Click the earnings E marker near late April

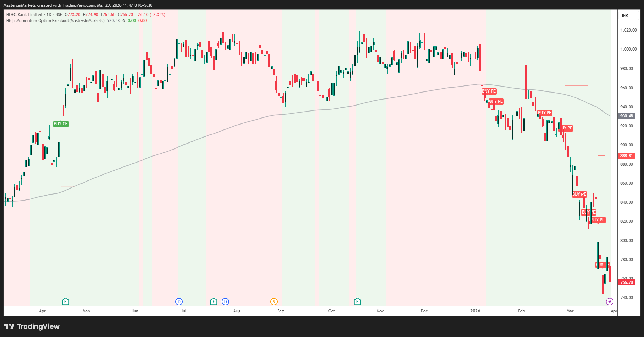(x=65, y=301)
